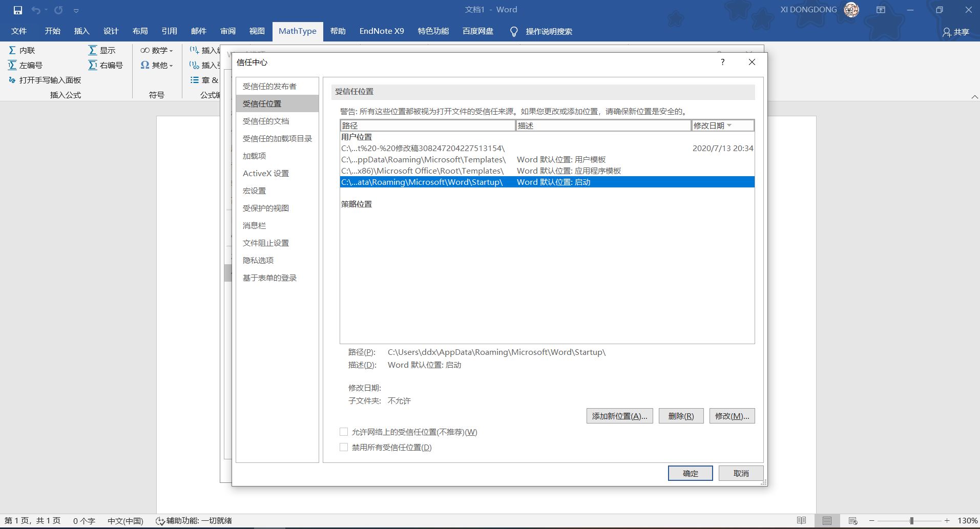Viewport: 980px width, 529px height.
Task: Insert right-numbered equation (右编号)
Action: point(106,65)
